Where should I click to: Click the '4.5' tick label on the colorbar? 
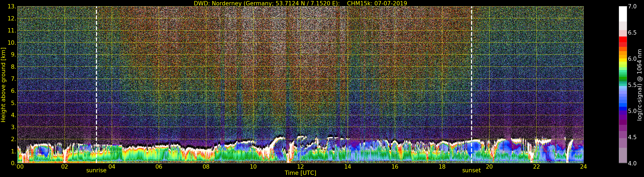point(632,137)
